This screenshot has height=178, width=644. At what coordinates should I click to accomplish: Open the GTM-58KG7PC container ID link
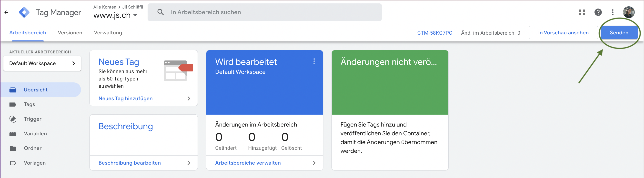434,33
